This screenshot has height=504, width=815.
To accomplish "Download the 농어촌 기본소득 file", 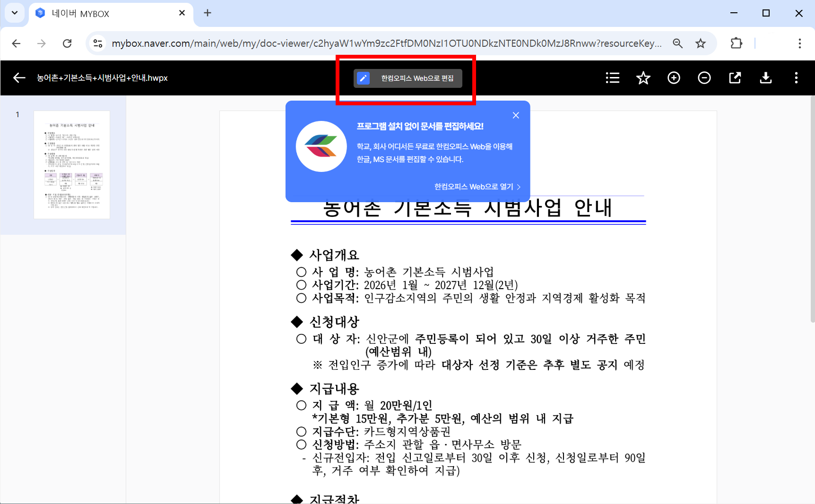I will point(766,77).
